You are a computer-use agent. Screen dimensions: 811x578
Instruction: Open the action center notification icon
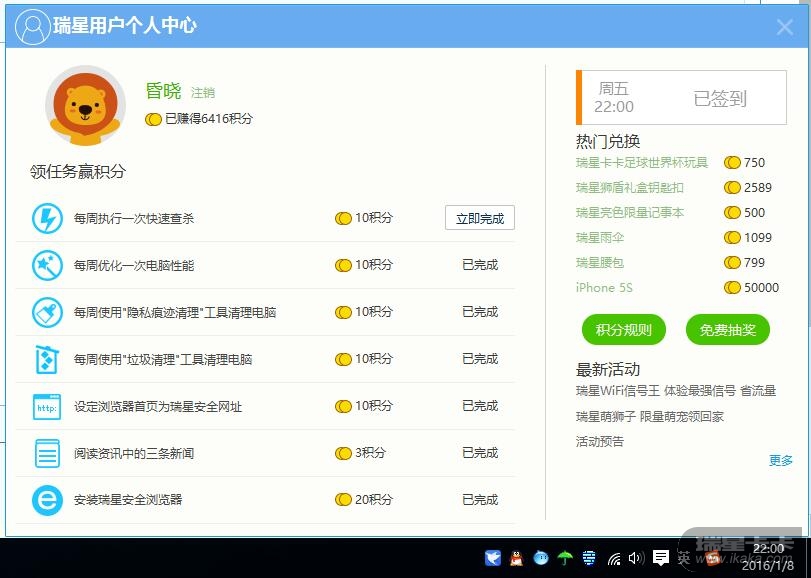[x=660, y=557]
